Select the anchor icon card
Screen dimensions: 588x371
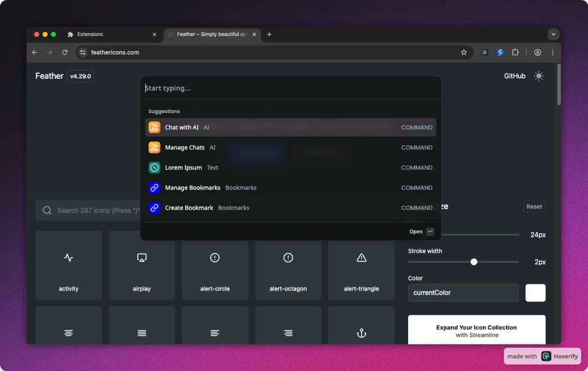point(361,325)
